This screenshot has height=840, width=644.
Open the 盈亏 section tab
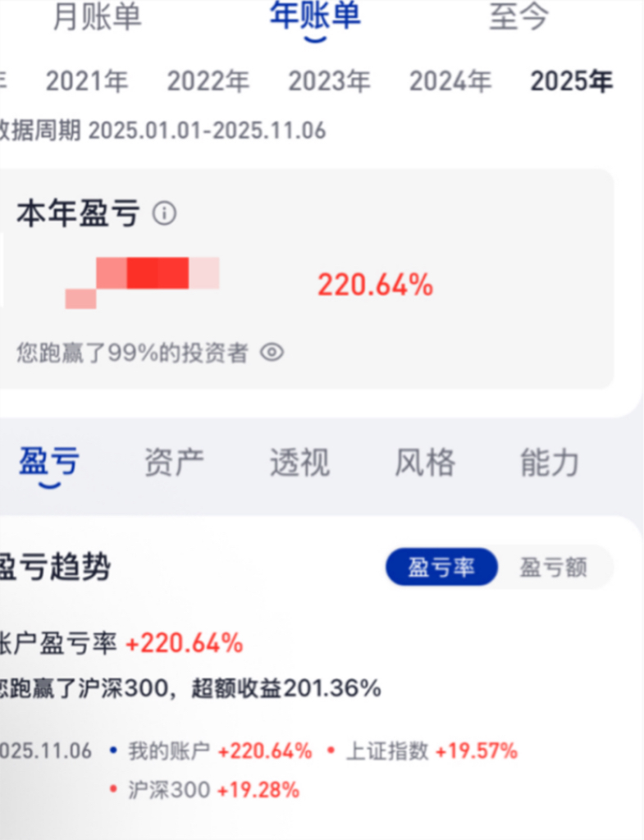[x=49, y=463]
